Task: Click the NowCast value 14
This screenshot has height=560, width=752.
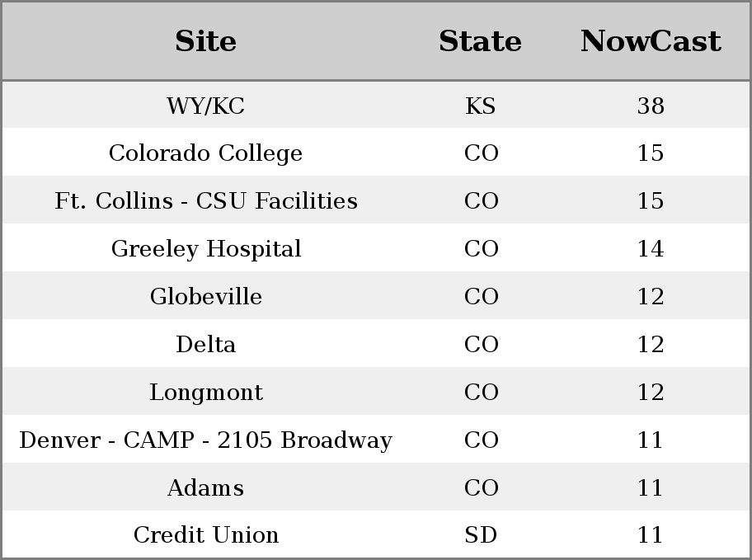Action: coord(651,248)
